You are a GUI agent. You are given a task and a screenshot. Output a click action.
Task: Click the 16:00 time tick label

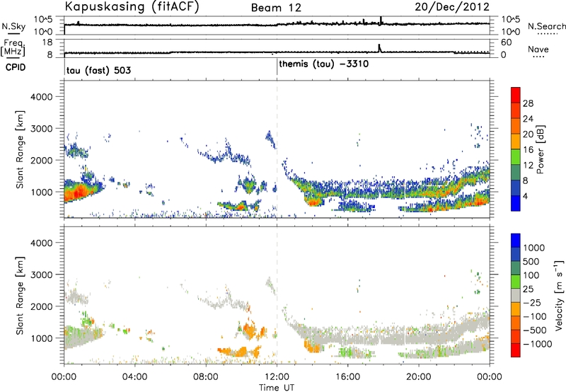click(347, 377)
